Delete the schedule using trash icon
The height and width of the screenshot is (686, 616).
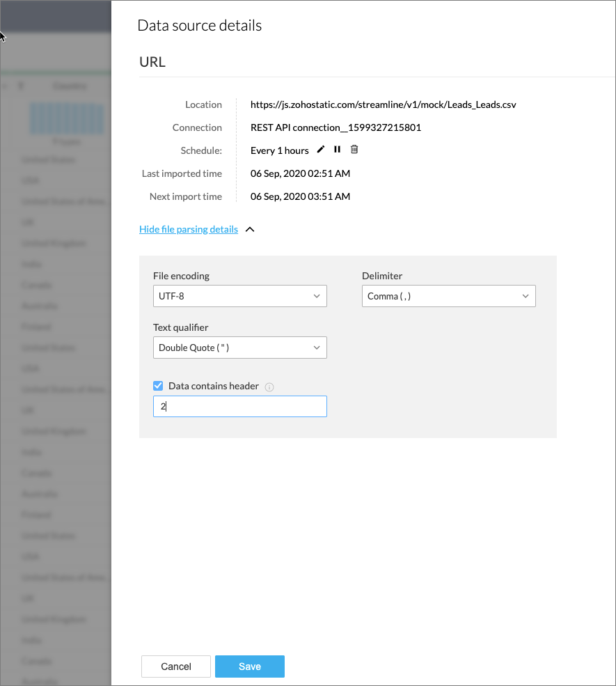click(x=354, y=150)
